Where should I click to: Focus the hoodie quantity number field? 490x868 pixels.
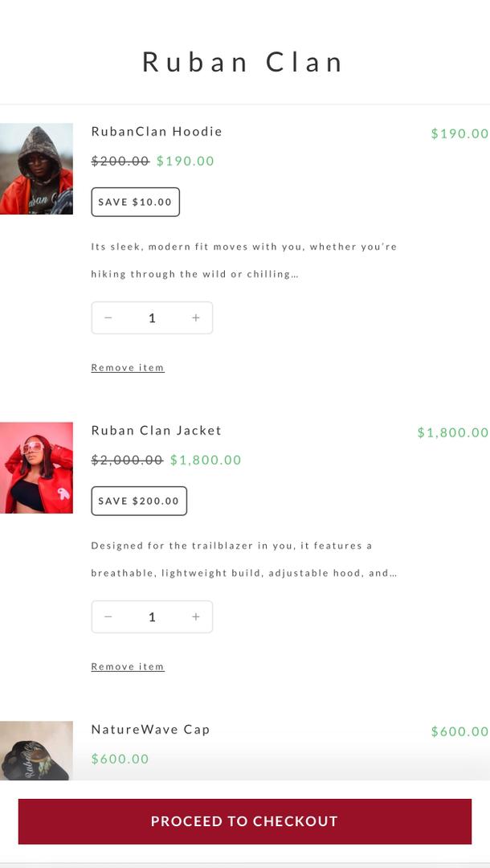coord(152,317)
